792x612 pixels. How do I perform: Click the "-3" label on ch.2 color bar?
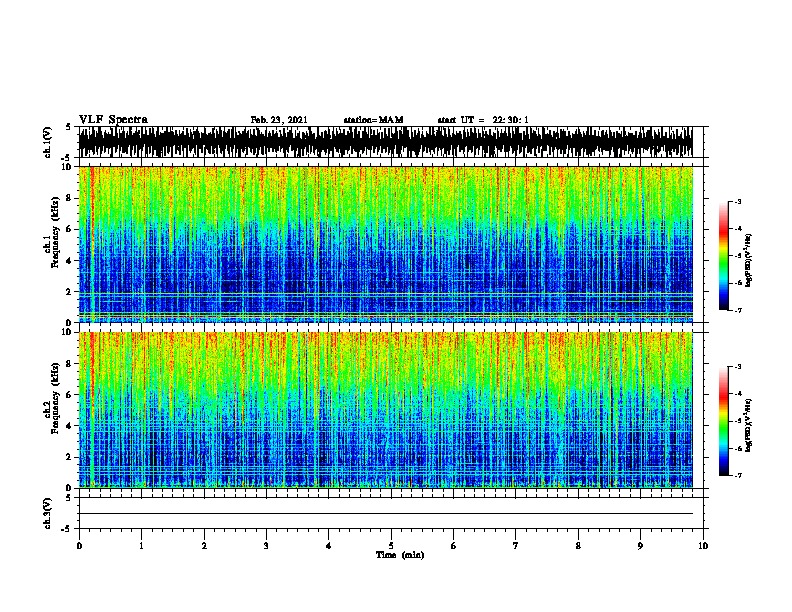point(737,367)
